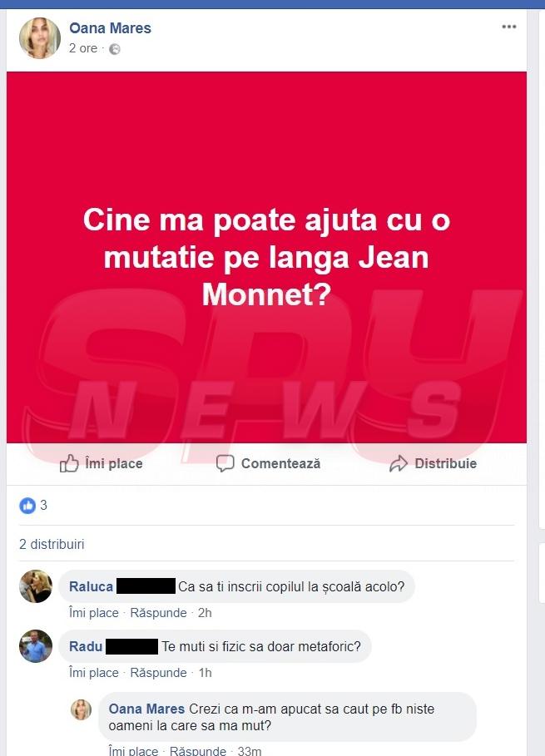Click Oana Mares name in reply comment
The width and height of the screenshot is (545, 756).
[146, 709]
